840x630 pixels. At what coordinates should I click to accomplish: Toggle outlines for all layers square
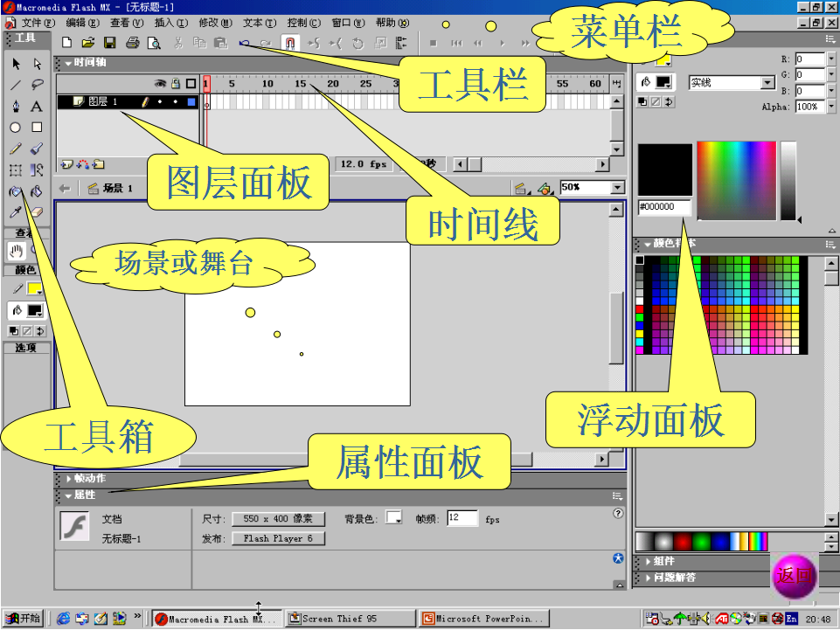(x=191, y=83)
